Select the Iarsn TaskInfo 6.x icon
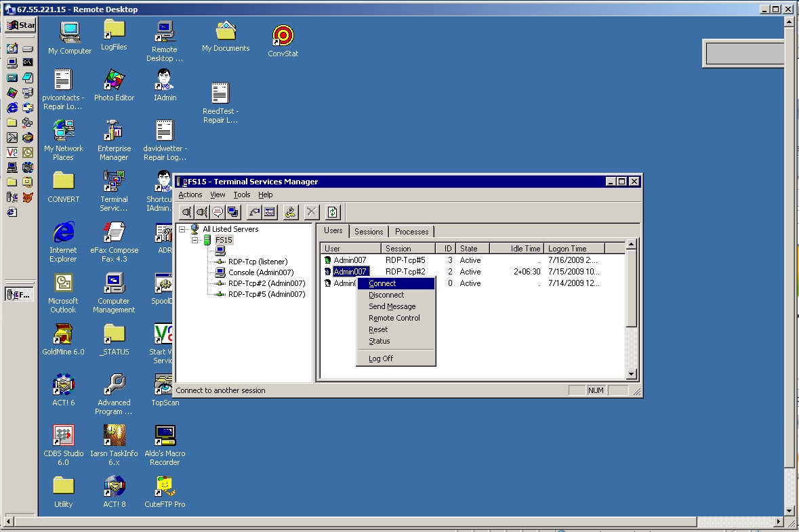Screen dimensions: 799x532 point(114,445)
